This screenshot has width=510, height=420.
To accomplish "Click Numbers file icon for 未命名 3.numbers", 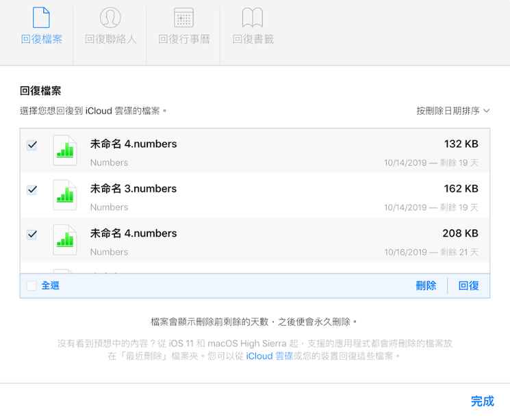I will [x=65, y=196].
